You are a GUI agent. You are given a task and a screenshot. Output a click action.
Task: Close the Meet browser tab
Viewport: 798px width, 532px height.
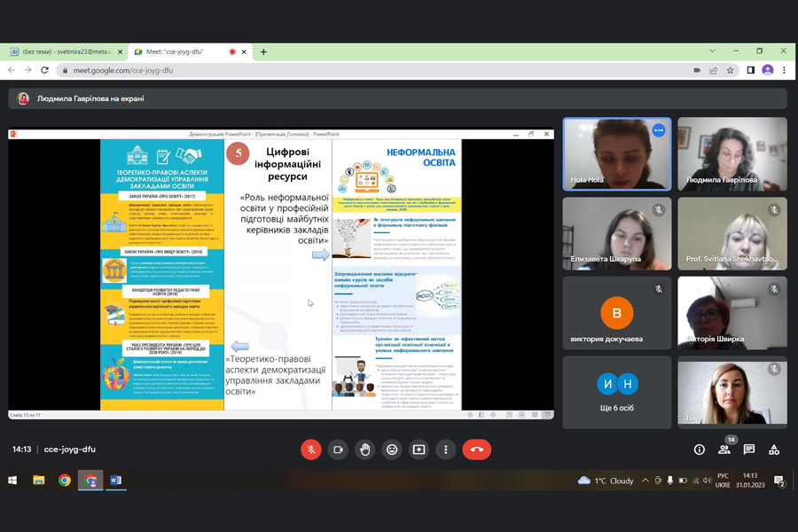click(x=244, y=52)
